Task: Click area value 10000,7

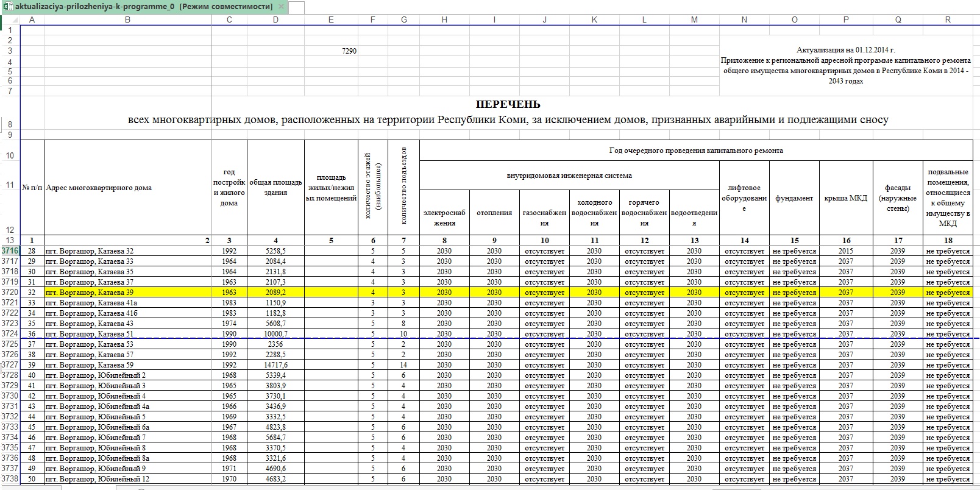Action: 275,334
